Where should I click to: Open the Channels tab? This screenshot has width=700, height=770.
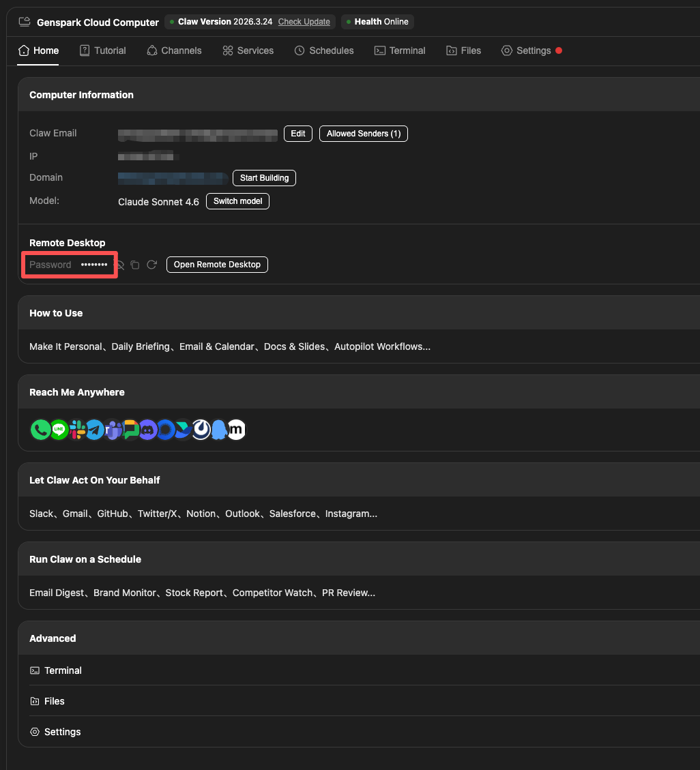[174, 50]
